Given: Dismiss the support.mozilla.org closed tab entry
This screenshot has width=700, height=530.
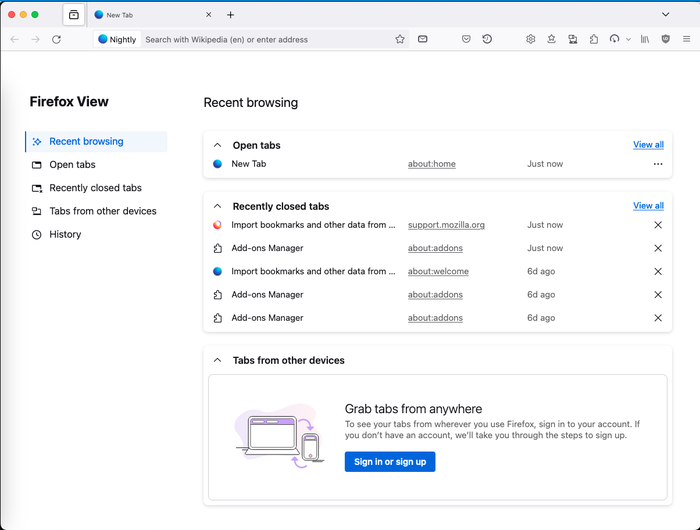Looking at the screenshot, I should [x=658, y=225].
